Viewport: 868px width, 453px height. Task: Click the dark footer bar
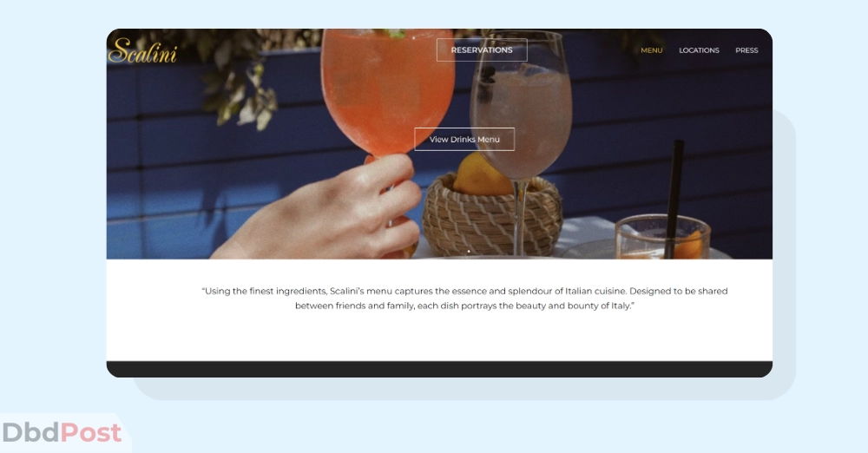pyautogui.click(x=439, y=369)
